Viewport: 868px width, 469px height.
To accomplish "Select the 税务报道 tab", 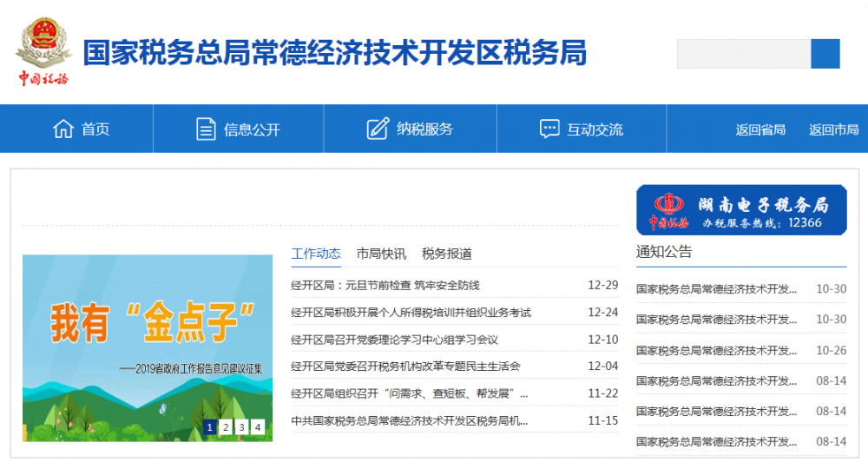I will click(x=447, y=254).
